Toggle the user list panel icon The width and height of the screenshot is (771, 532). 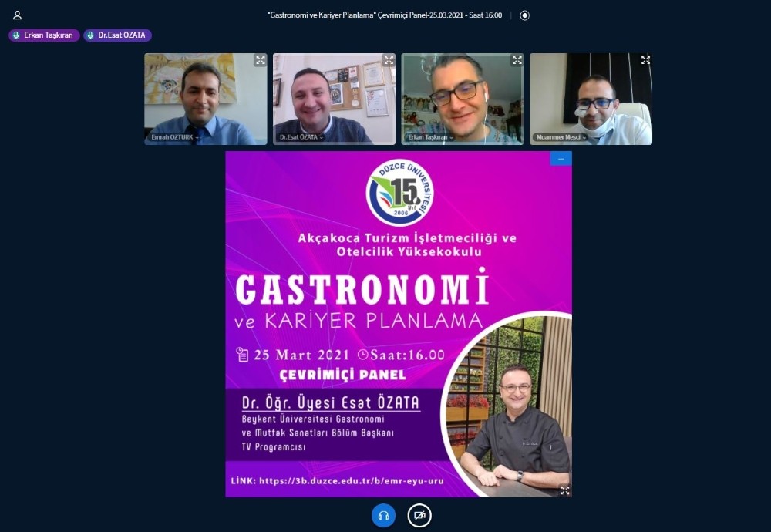pos(17,15)
